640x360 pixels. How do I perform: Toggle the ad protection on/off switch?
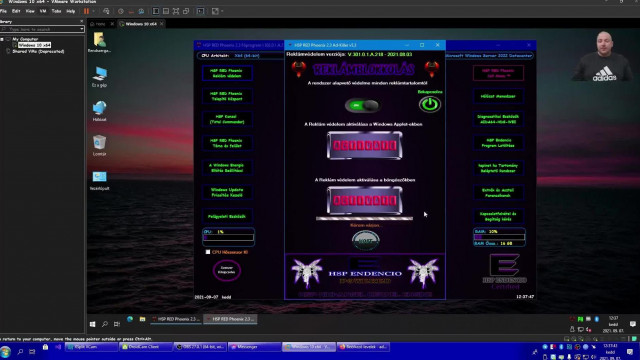pyautogui.click(x=362, y=106)
